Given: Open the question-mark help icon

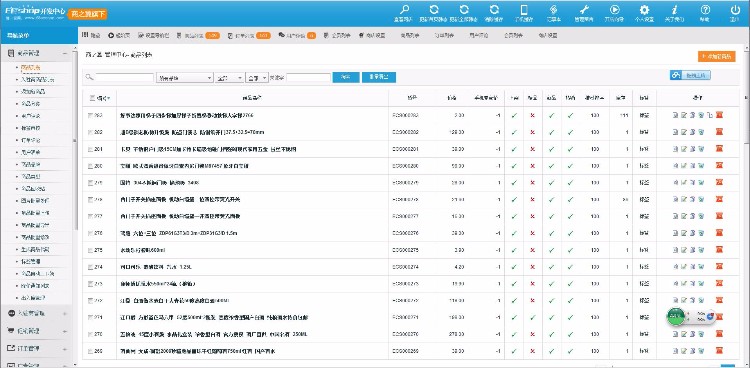Looking at the screenshot, I should click(705, 10).
